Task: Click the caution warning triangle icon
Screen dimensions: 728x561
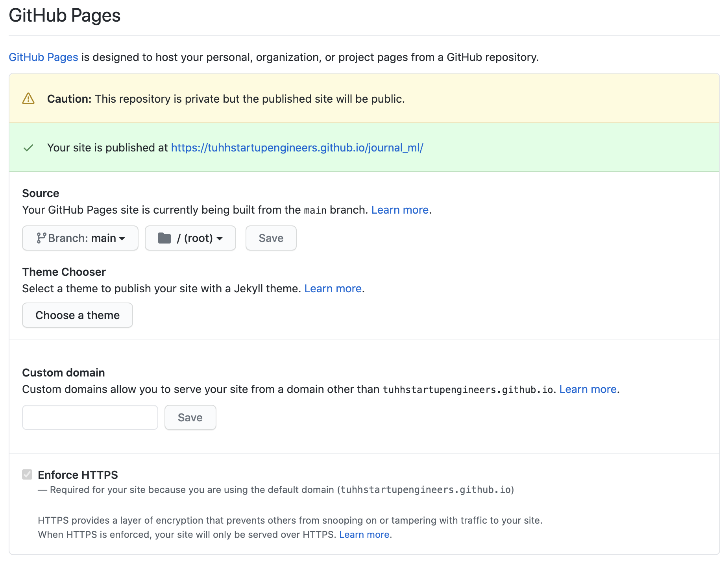Action: (28, 99)
